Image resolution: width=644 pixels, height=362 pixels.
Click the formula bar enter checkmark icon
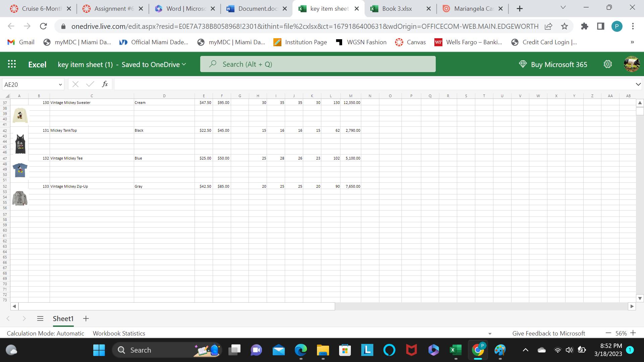point(90,84)
